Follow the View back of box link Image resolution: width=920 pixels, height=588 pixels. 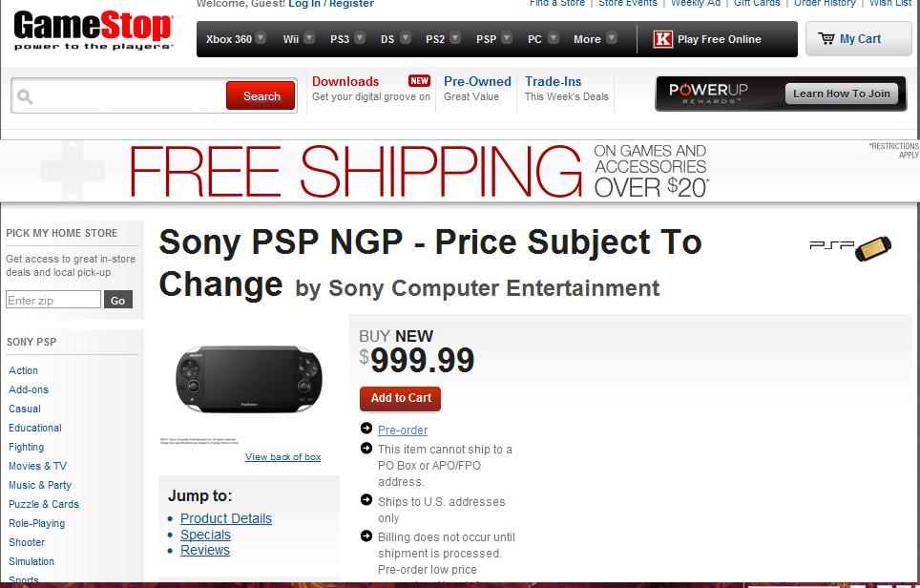[282, 457]
